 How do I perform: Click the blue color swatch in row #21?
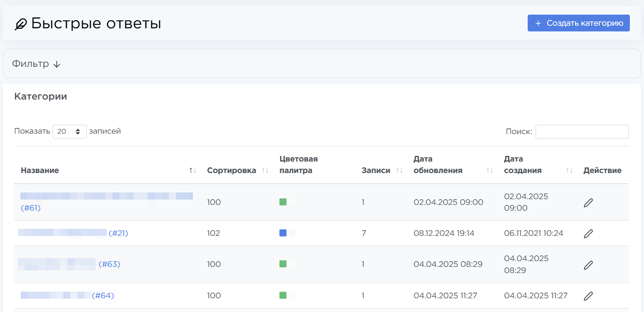tap(283, 233)
